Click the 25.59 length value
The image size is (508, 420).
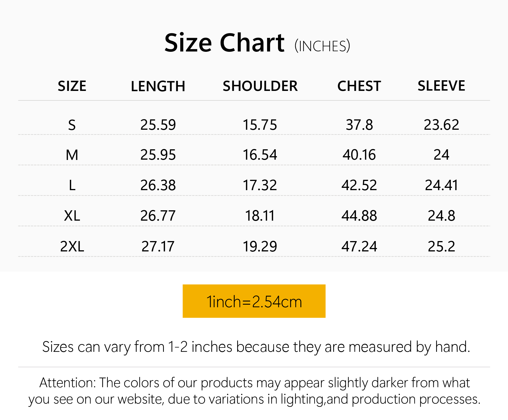(158, 125)
